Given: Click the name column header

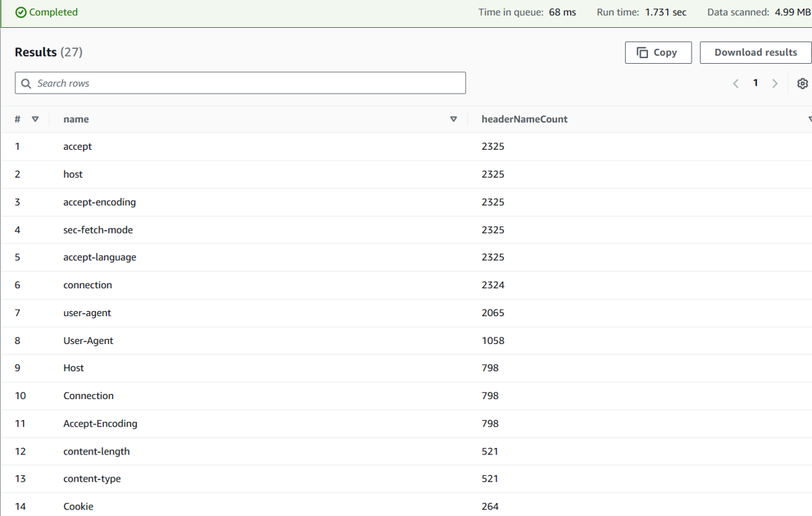Looking at the screenshot, I should (x=76, y=119).
